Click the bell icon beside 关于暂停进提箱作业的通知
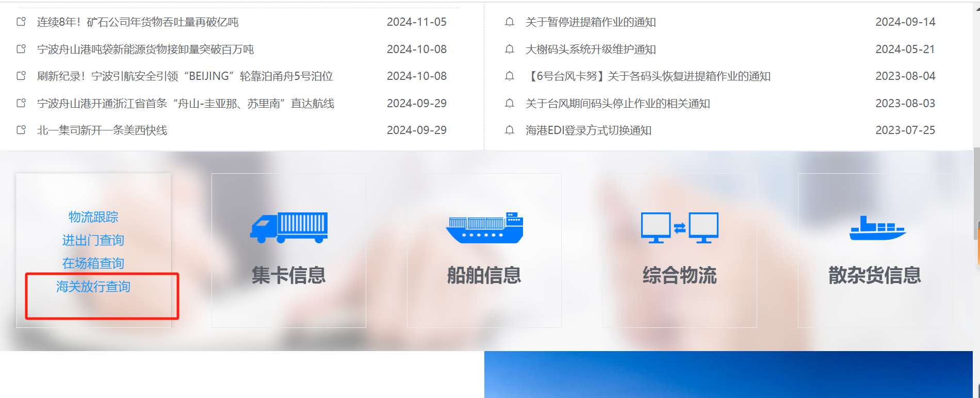Image resolution: width=980 pixels, height=398 pixels. pyautogui.click(x=510, y=22)
